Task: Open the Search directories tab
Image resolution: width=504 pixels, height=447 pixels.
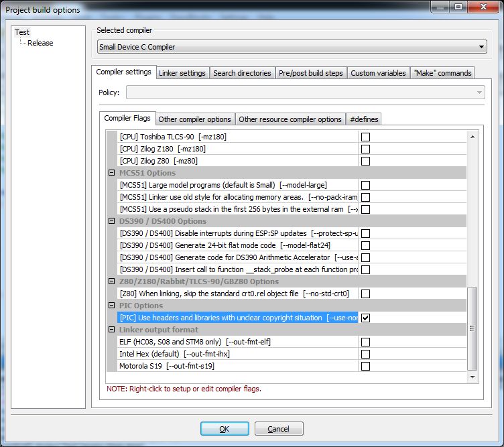Action: [242, 73]
